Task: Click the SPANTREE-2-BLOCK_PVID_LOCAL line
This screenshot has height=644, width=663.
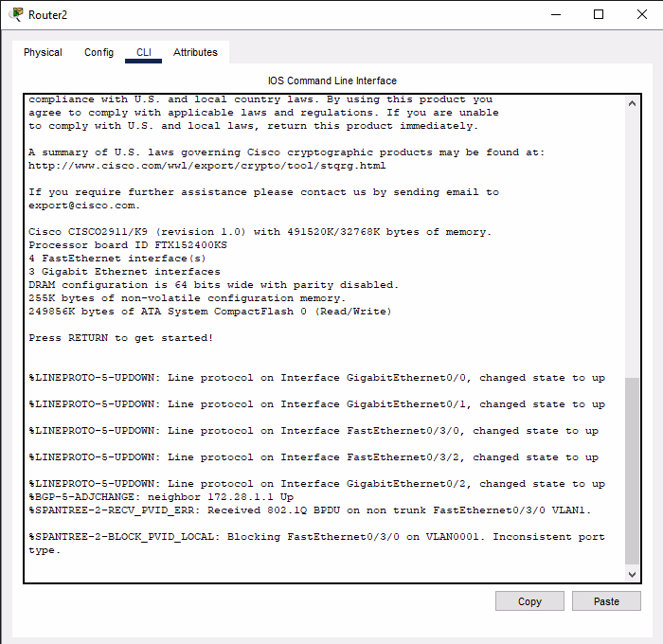Action: [x=316, y=543]
